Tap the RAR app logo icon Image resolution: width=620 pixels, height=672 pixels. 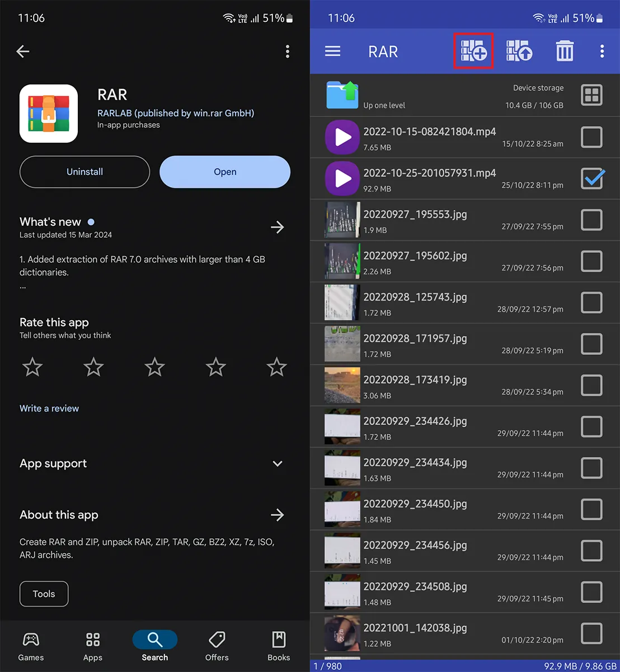49,114
